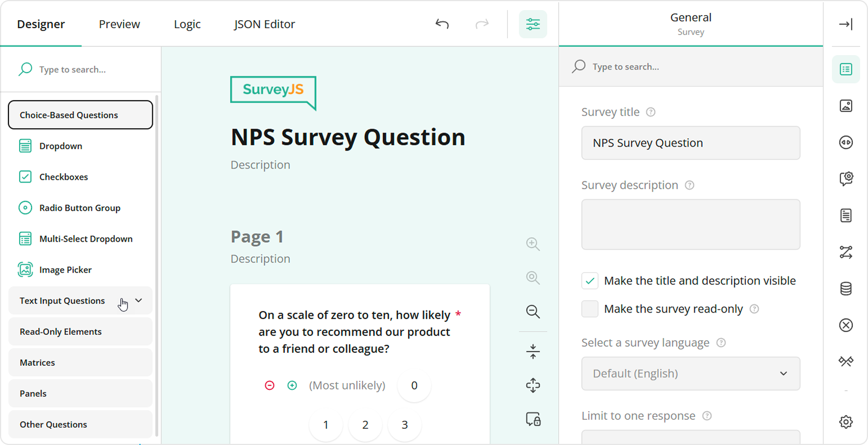Open the Preview tab
The width and height of the screenshot is (868, 445).
click(x=119, y=24)
